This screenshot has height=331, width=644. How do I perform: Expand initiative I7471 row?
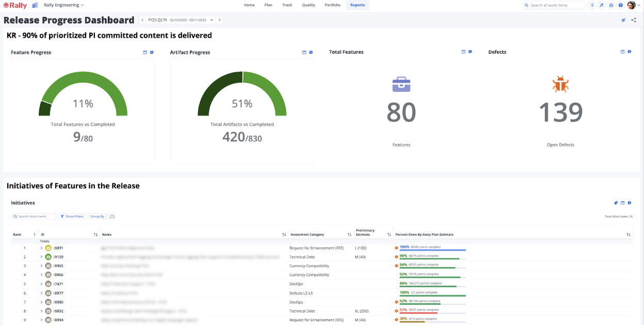(41, 284)
